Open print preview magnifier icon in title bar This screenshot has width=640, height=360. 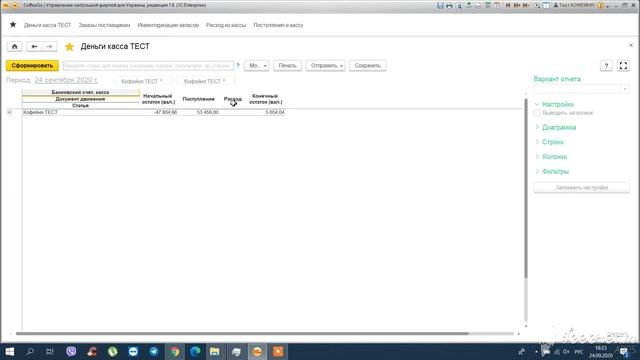click(459, 5)
